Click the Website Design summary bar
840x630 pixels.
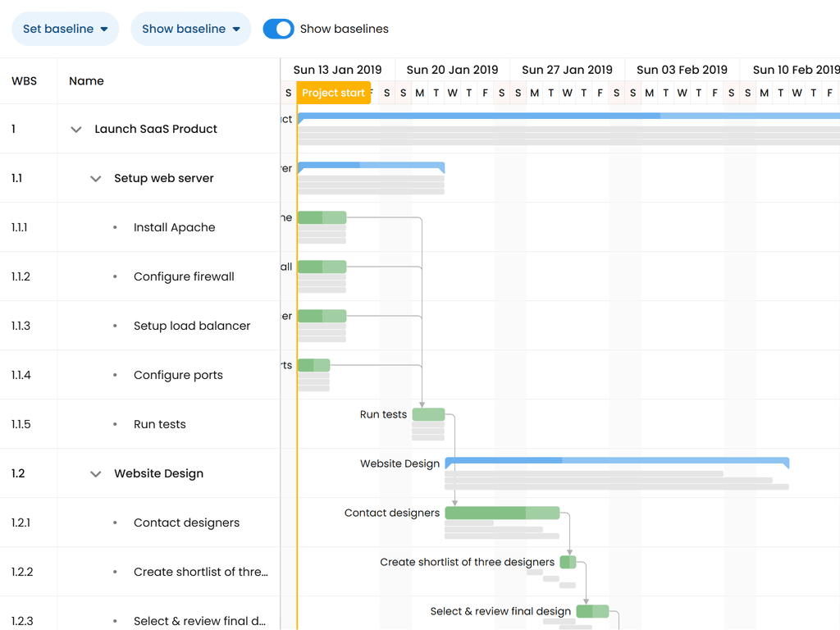point(617,461)
